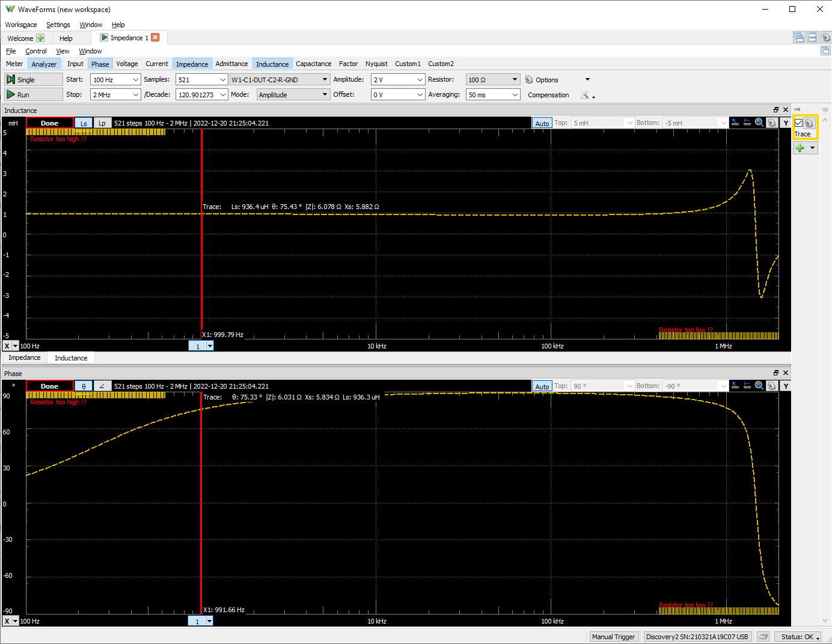Toggle Auto scale in the Phase plot
The height and width of the screenshot is (644, 832).
[542, 386]
